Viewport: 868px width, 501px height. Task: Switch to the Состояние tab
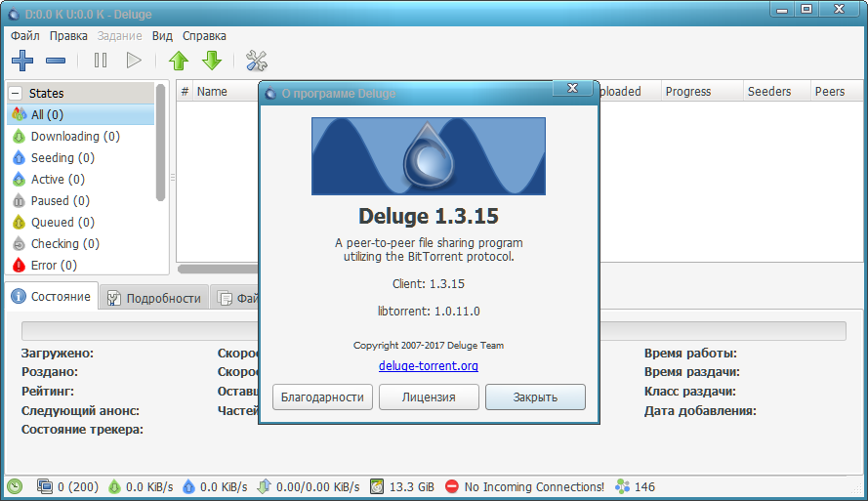pyautogui.click(x=52, y=296)
